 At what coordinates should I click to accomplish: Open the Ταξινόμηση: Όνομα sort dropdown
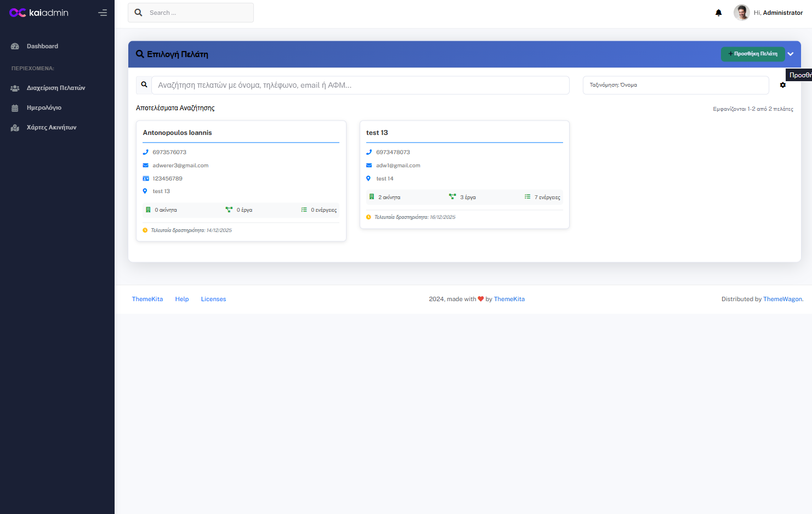coord(675,85)
